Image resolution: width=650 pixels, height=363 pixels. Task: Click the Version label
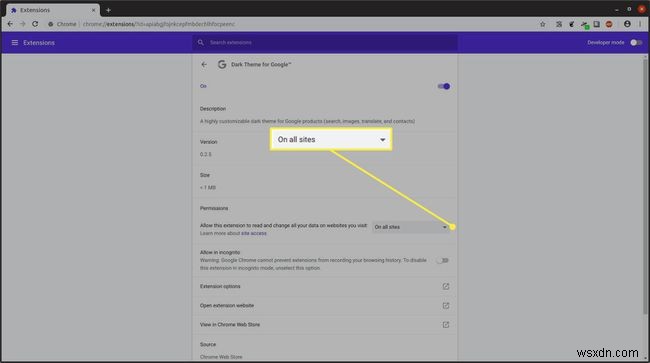point(209,142)
